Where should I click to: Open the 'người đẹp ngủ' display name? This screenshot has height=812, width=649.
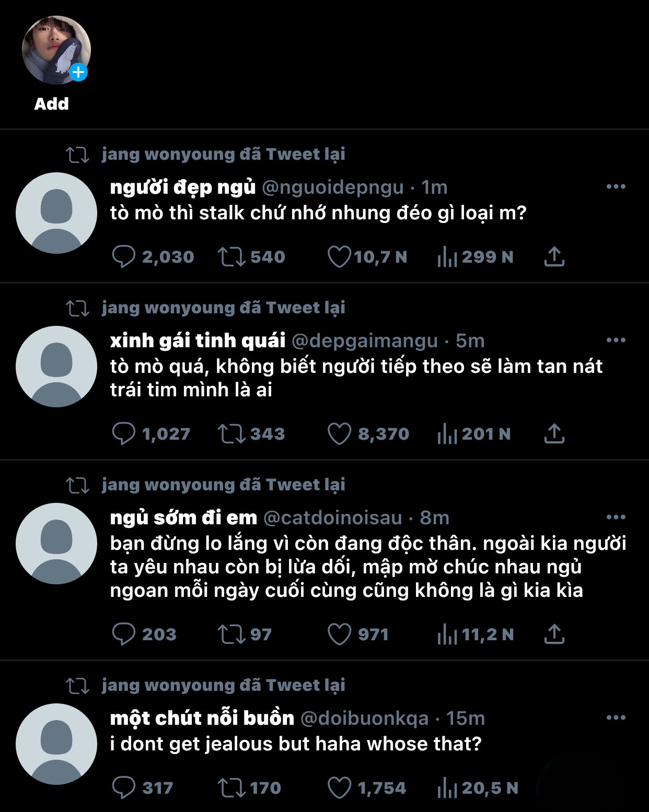[x=183, y=187]
